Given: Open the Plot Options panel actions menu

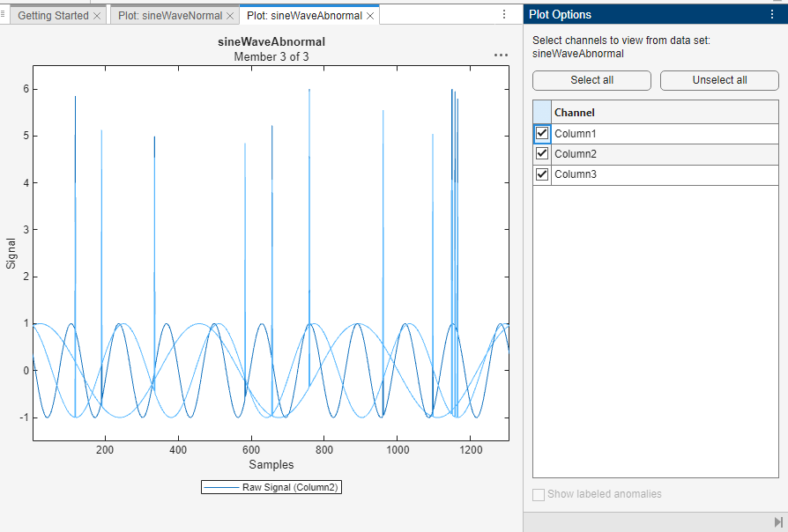Looking at the screenshot, I should (x=772, y=15).
